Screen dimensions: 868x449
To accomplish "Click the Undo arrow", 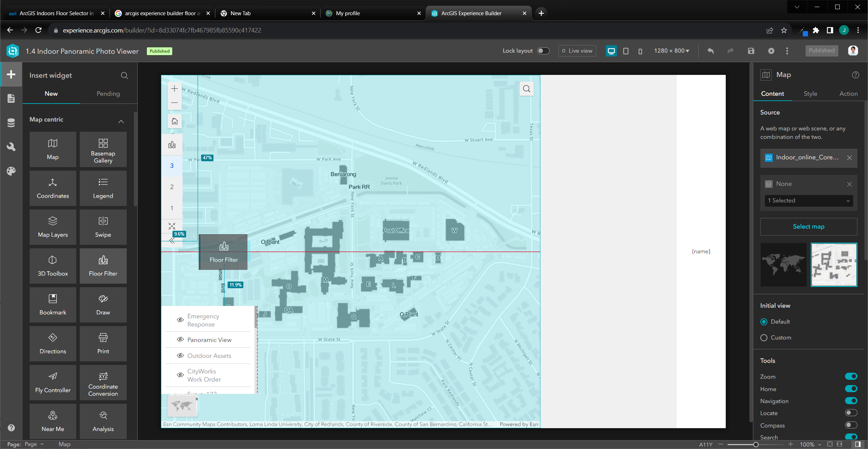I will pos(710,51).
